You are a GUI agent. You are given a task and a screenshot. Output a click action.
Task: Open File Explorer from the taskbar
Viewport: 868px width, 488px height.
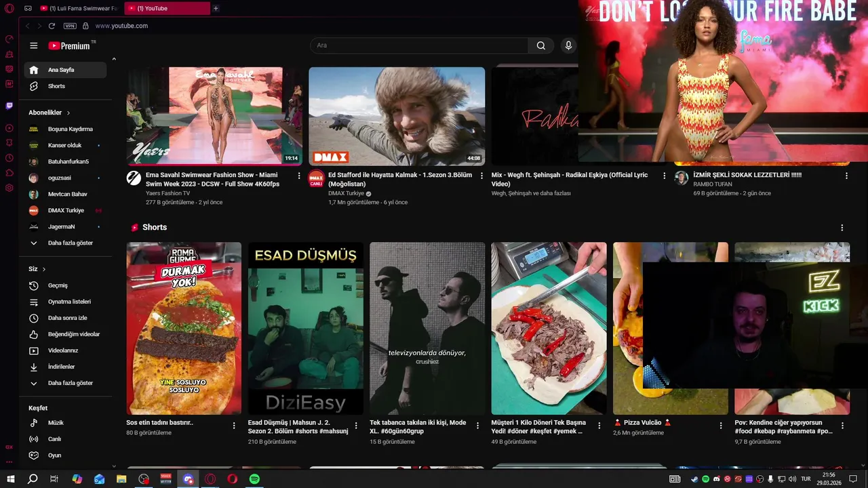click(x=121, y=479)
